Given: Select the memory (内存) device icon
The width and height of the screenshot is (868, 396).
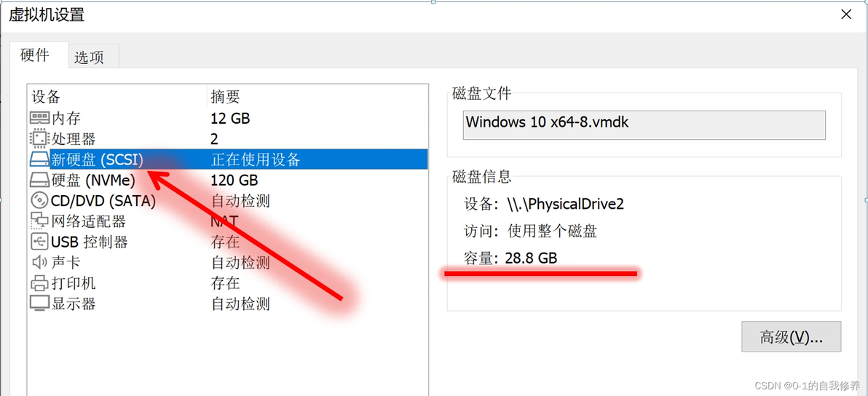Looking at the screenshot, I should click(x=39, y=118).
